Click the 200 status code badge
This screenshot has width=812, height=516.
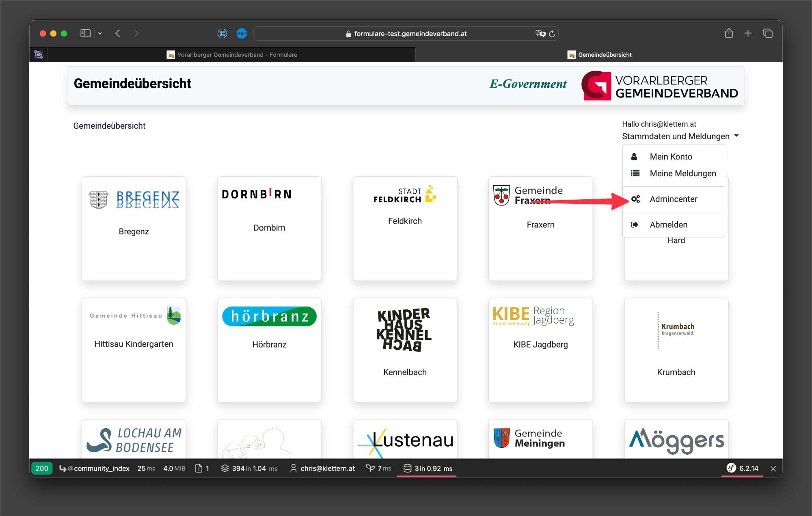click(x=42, y=468)
